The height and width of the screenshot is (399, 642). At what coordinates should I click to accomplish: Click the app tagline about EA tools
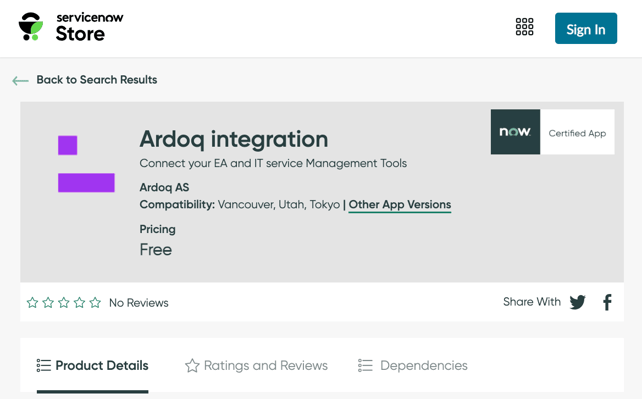point(273,163)
